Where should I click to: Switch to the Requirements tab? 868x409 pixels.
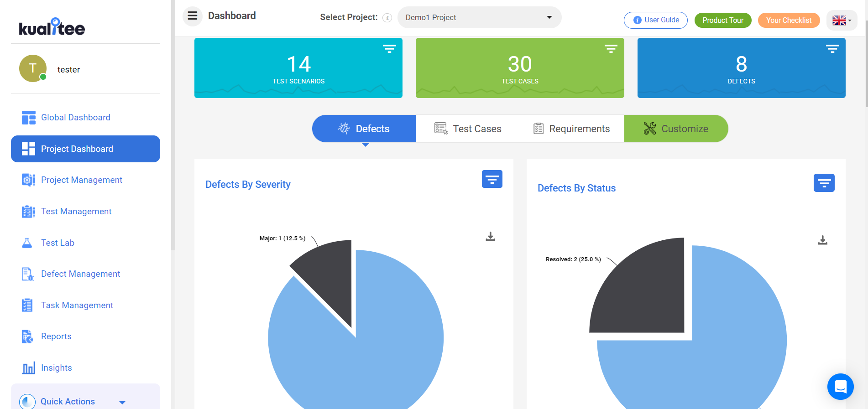(572, 129)
